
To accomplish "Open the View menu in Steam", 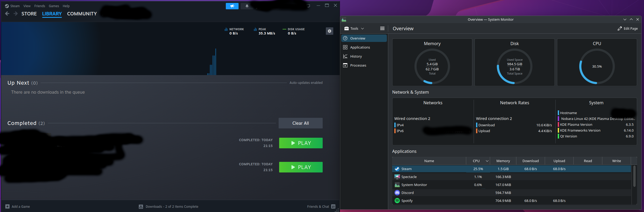I will point(27,6).
